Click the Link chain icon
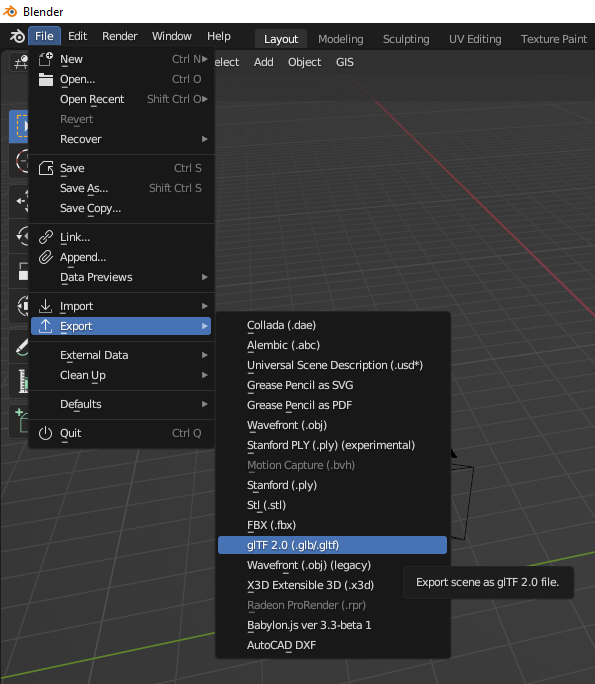This screenshot has height=684, width=595. point(45,237)
